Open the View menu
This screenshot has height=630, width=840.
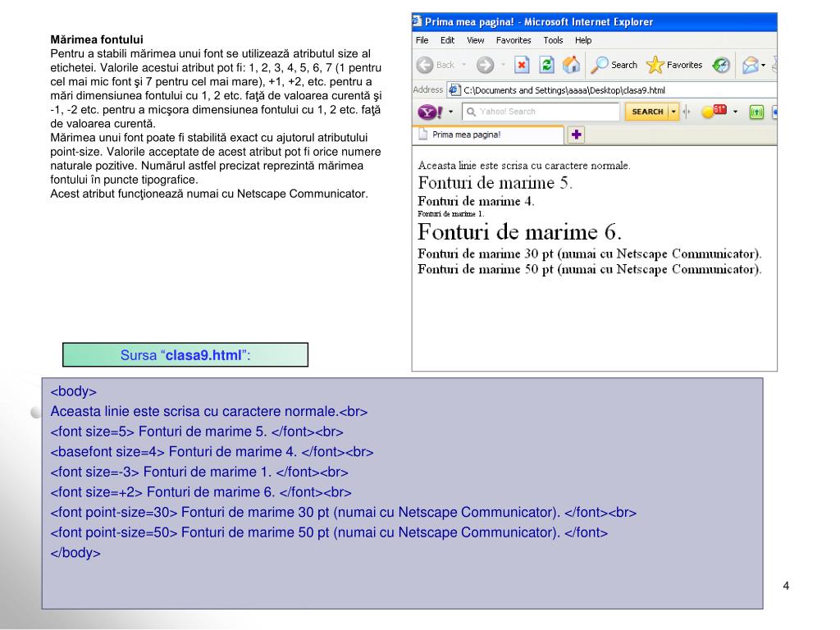click(x=475, y=40)
